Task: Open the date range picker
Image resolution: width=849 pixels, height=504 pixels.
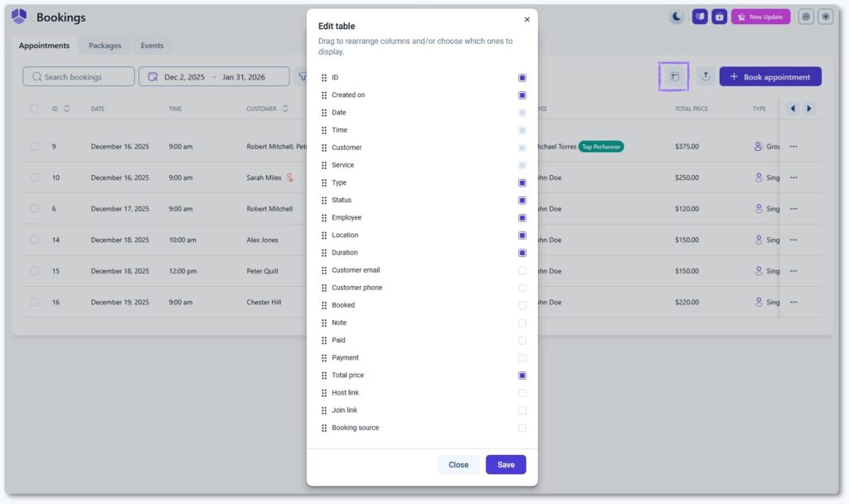Action: (214, 77)
